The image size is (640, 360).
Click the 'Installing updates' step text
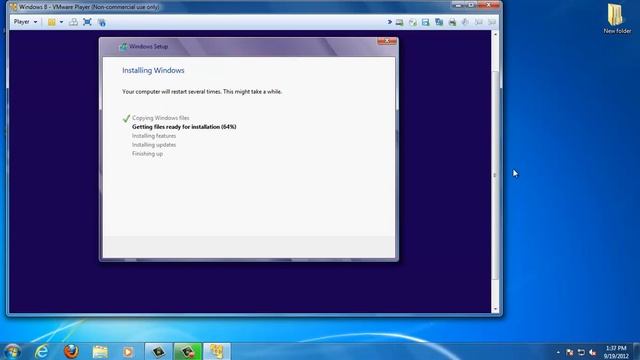click(154, 145)
